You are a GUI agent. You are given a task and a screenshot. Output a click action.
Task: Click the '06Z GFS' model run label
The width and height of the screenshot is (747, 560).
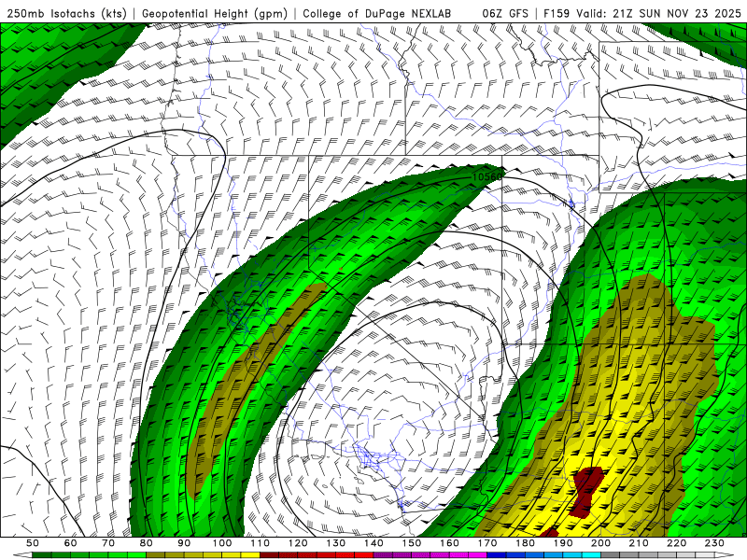[505, 13]
